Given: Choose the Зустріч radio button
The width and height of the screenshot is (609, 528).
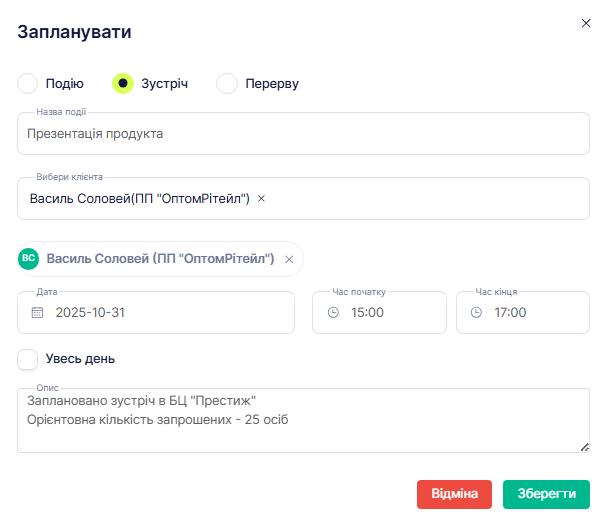Looking at the screenshot, I should coord(123,84).
